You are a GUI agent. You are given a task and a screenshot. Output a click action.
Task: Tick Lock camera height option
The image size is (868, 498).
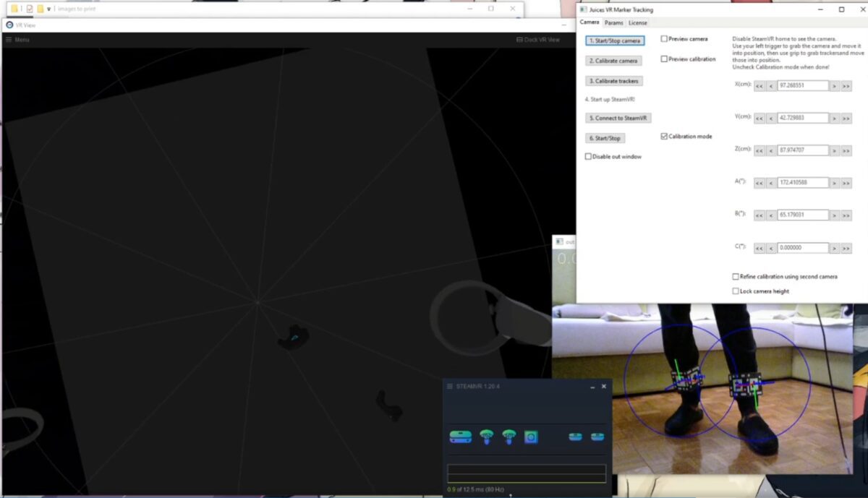click(x=736, y=291)
